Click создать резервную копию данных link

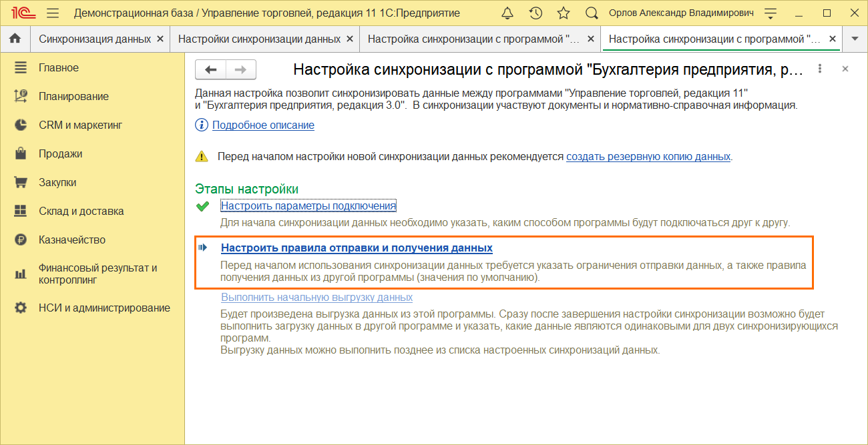tap(648, 157)
